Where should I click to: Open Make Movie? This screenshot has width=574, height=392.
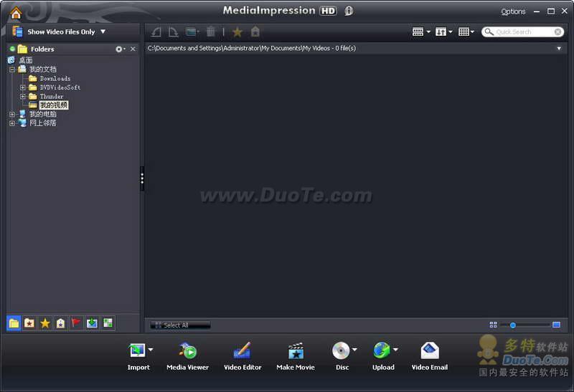(296, 357)
